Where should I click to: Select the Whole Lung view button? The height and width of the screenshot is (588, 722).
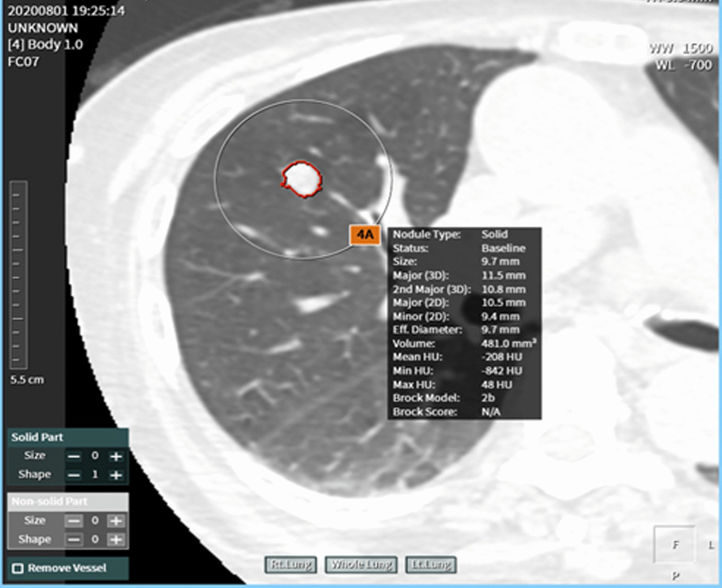pyautogui.click(x=361, y=565)
